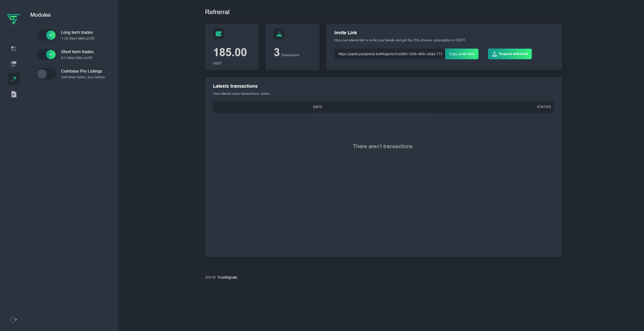Turn off the Short term trades toggle
Viewport: 644px width, 331px height.
click(47, 54)
